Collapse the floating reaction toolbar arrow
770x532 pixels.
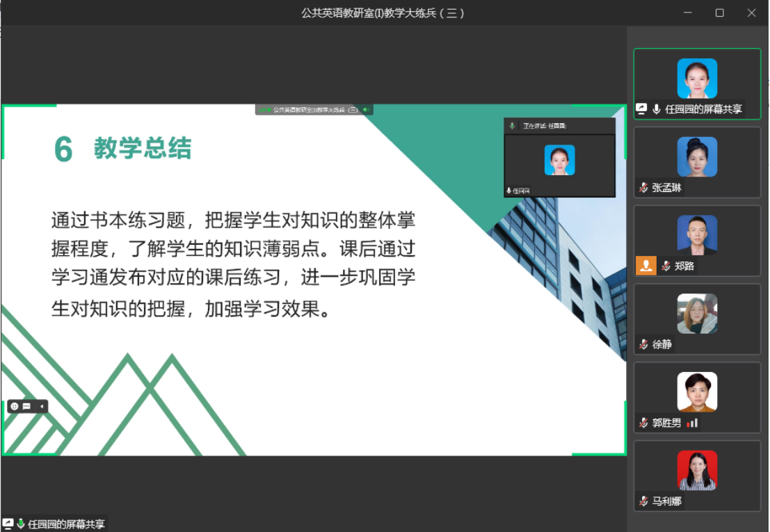(41, 406)
